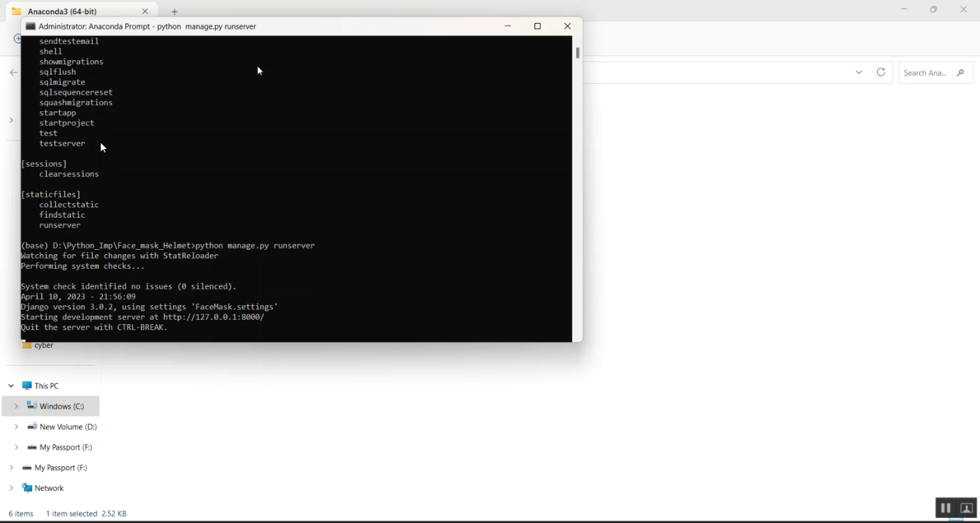Click the 'squashmigrations' terminal entry
The height and width of the screenshot is (523, 980).
(76, 103)
